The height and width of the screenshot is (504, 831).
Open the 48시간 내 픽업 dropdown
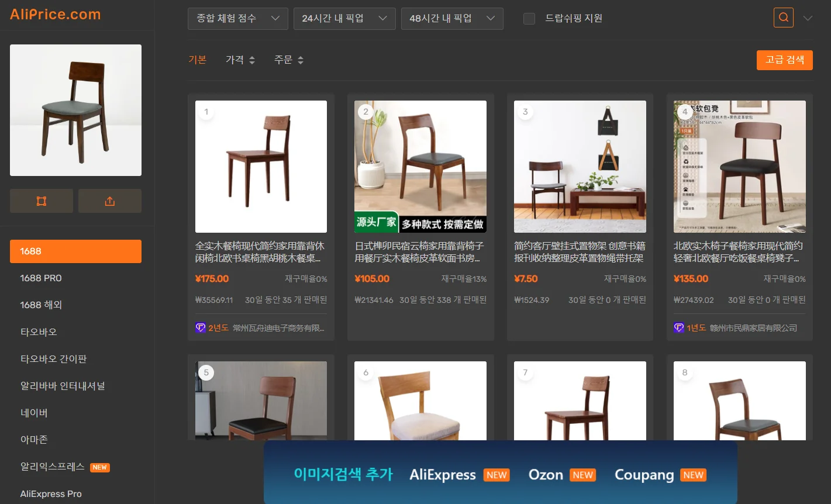tap(452, 19)
